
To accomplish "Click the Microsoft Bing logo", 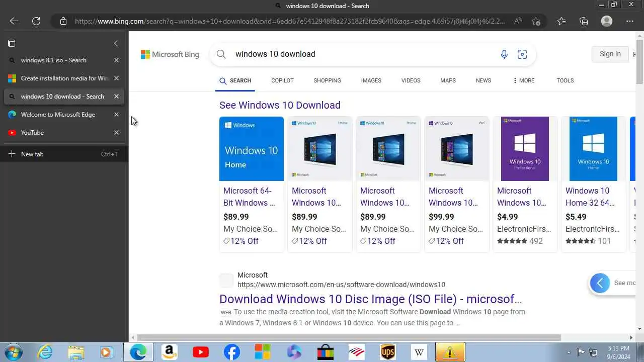I will [x=170, y=54].
